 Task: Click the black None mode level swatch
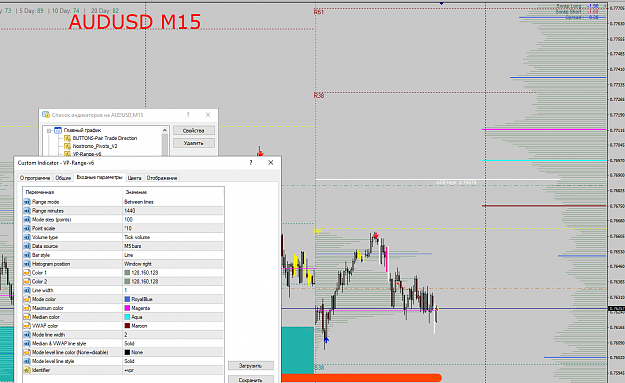(127, 352)
